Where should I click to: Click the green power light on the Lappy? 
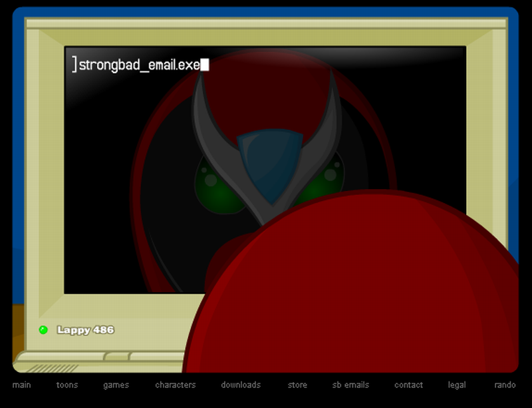(43, 328)
